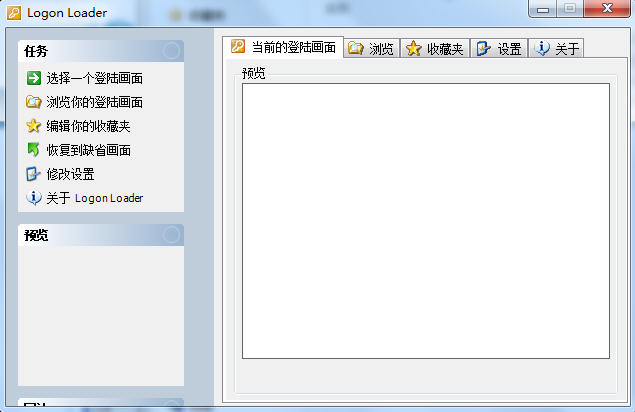Click the star icon on 收藏夹 tab

click(413, 48)
